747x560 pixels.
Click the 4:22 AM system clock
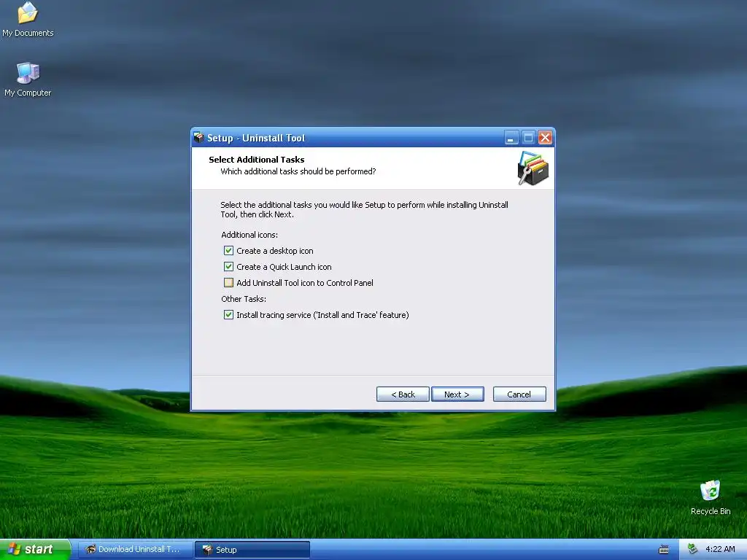(x=720, y=549)
